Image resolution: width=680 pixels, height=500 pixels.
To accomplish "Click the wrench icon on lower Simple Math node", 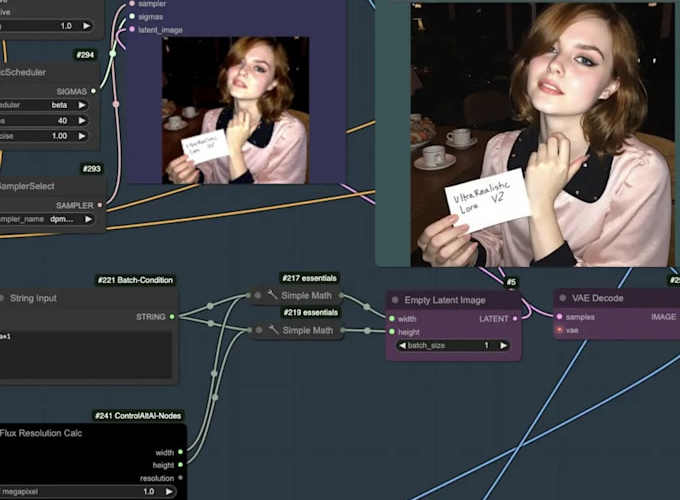I will click(x=272, y=330).
